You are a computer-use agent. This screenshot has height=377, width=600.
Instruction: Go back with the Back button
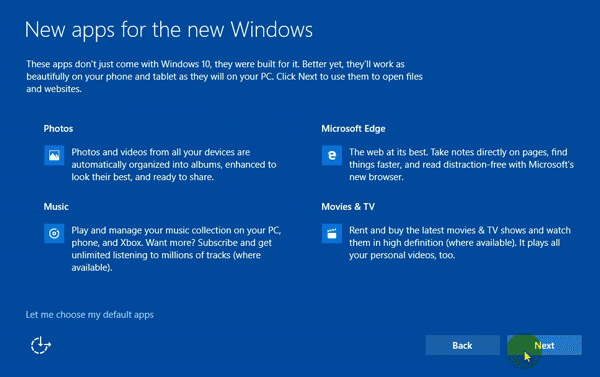[462, 345]
